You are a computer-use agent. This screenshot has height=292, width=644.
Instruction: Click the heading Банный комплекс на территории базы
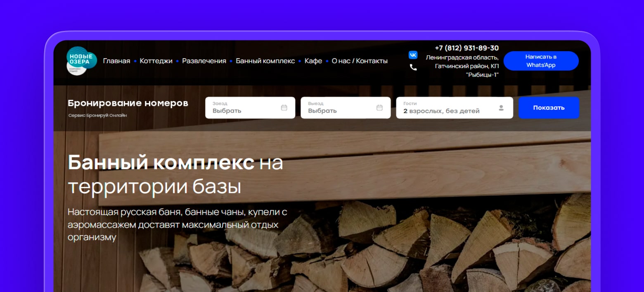coord(175,175)
